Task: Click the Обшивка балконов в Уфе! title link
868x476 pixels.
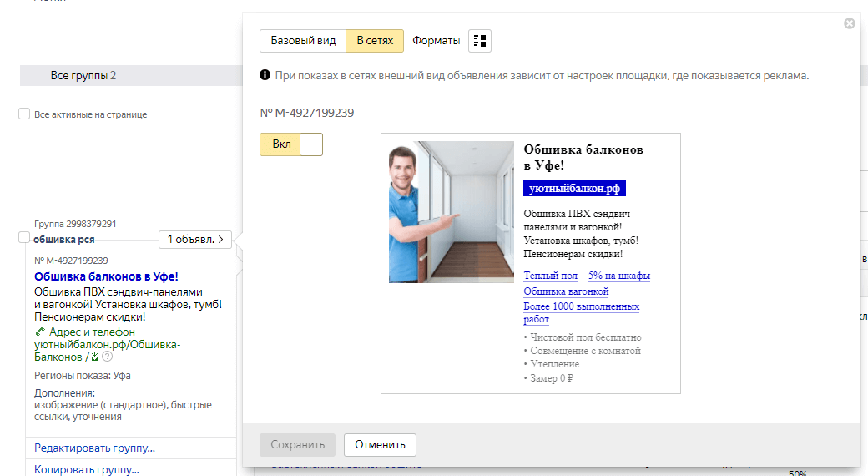Action: tap(106, 276)
